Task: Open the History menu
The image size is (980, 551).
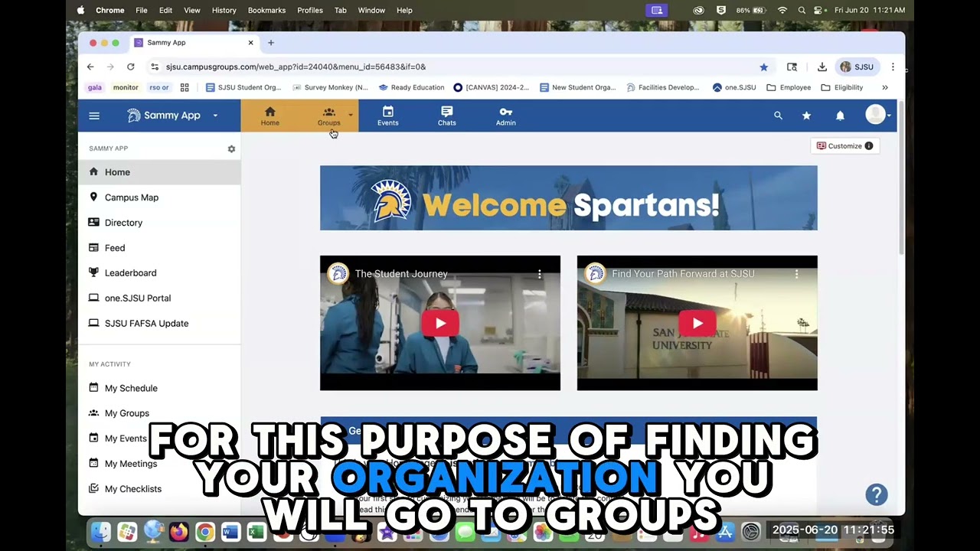Action: coord(224,10)
